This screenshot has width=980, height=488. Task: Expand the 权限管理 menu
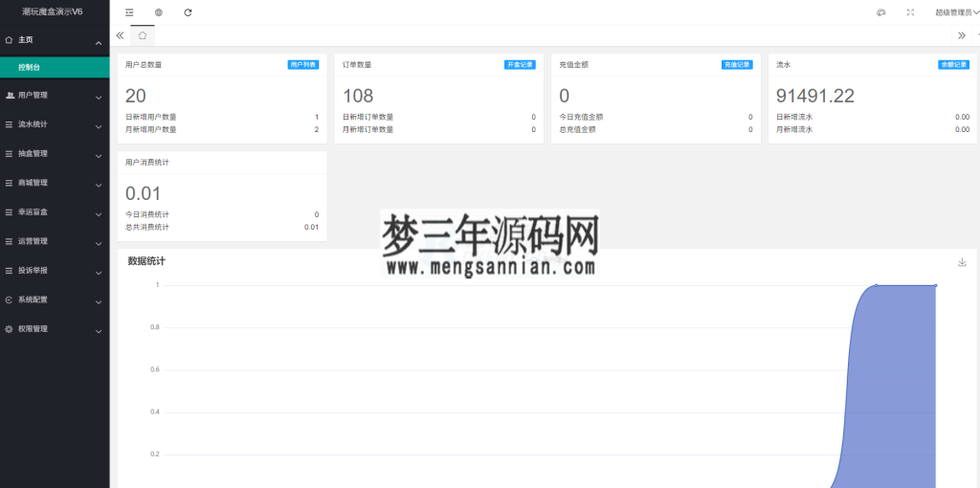[55, 328]
